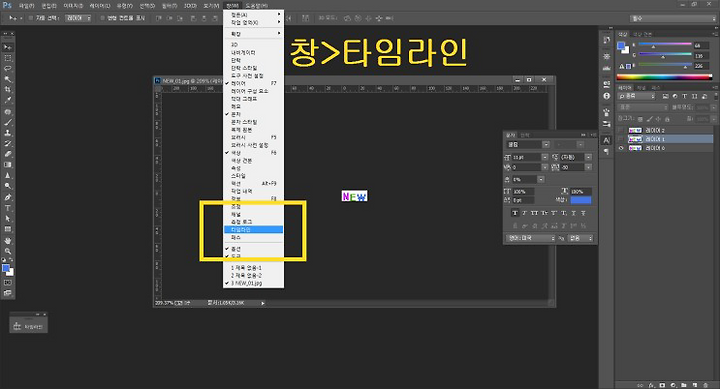
Task: Toggle the show transform controls checkbox
Action: 102,18
